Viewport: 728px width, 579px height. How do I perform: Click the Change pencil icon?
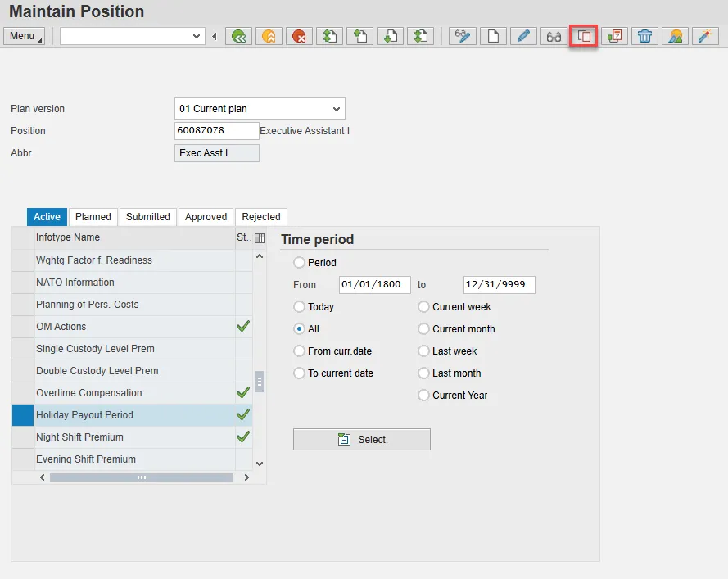pos(523,36)
